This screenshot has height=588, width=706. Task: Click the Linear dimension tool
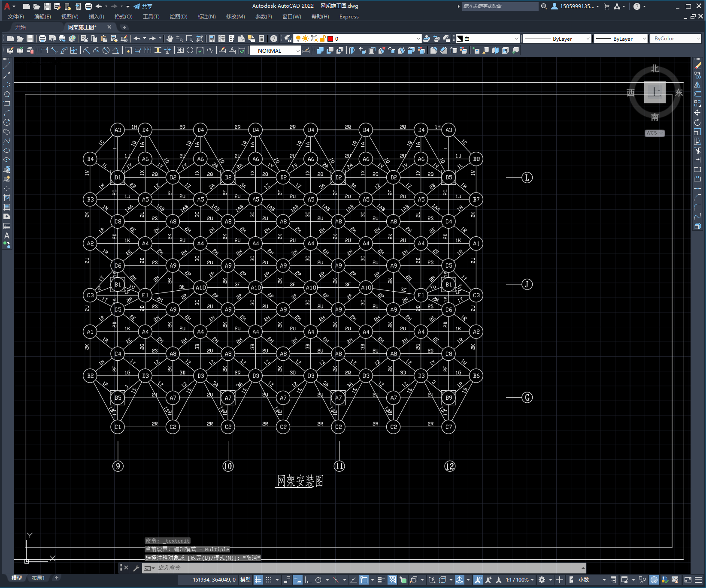[x=44, y=50]
